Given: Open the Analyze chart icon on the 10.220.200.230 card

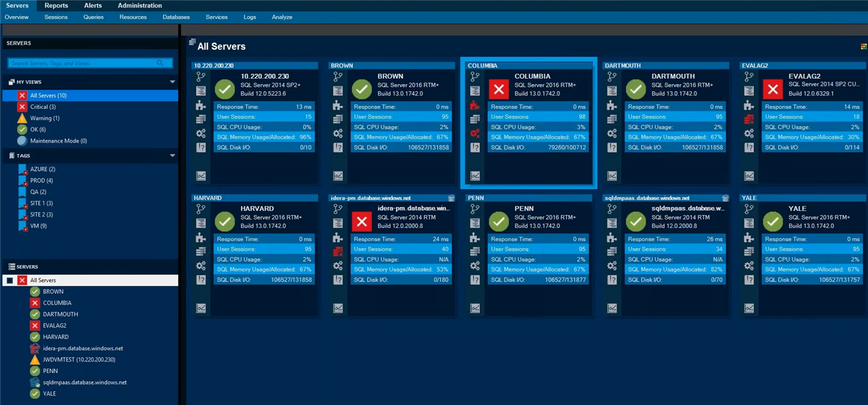Looking at the screenshot, I should [200, 176].
